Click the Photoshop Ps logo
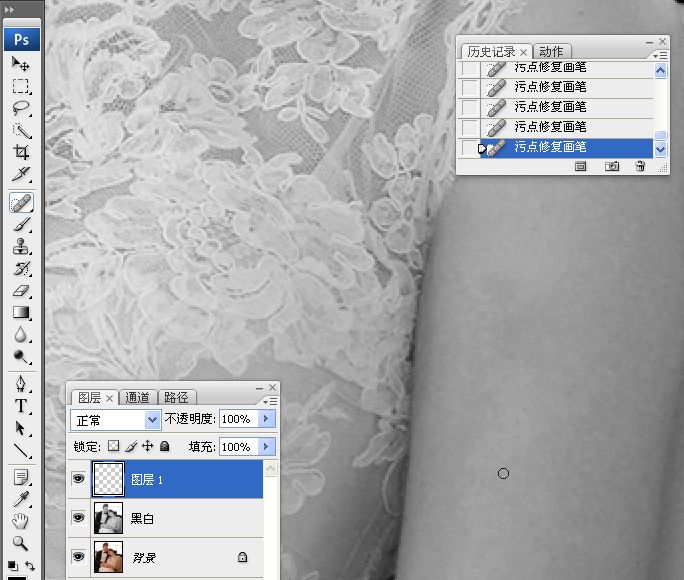 (x=21, y=40)
